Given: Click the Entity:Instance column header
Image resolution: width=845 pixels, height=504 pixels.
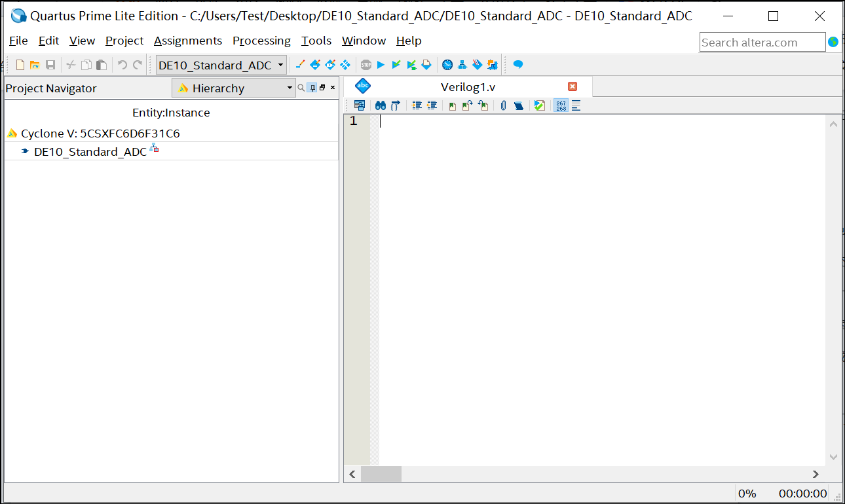Looking at the screenshot, I should (171, 113).
